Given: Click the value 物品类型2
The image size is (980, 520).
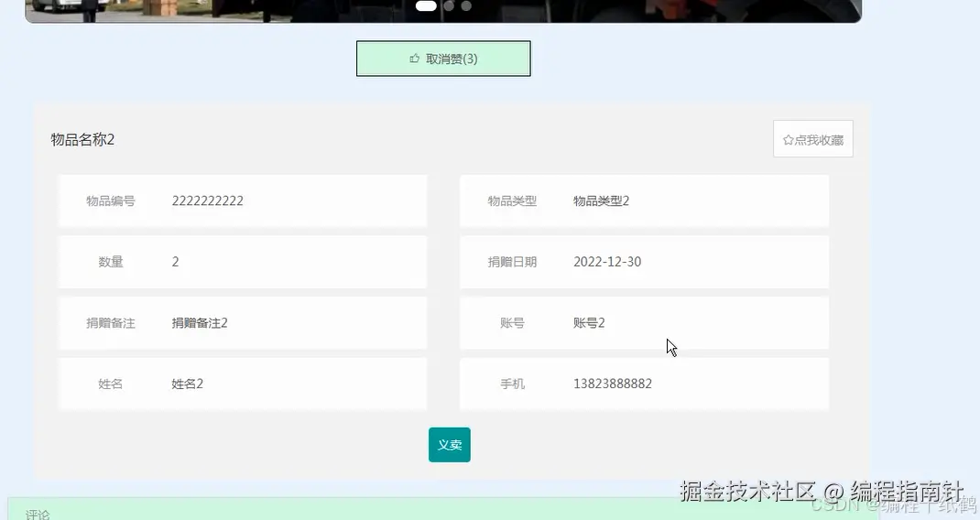Looking at the screenshot, I should coord(601,200).
